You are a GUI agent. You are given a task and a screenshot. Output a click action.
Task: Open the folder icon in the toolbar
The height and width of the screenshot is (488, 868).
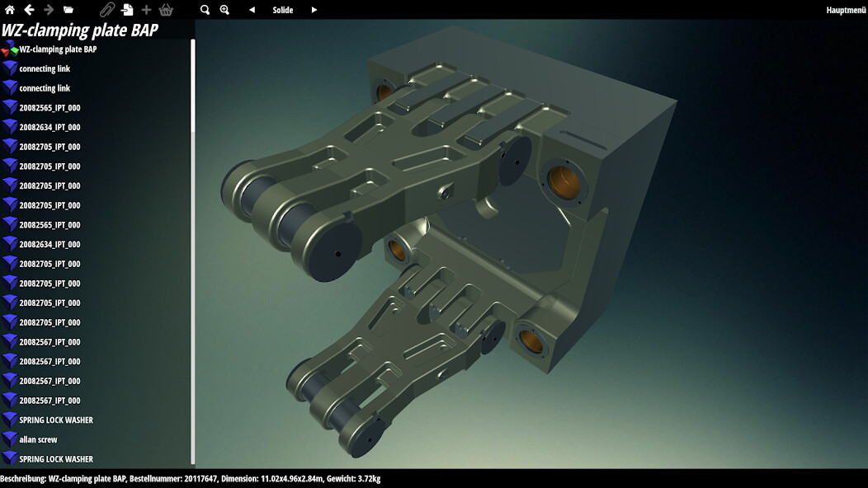(x=68, y=10)
